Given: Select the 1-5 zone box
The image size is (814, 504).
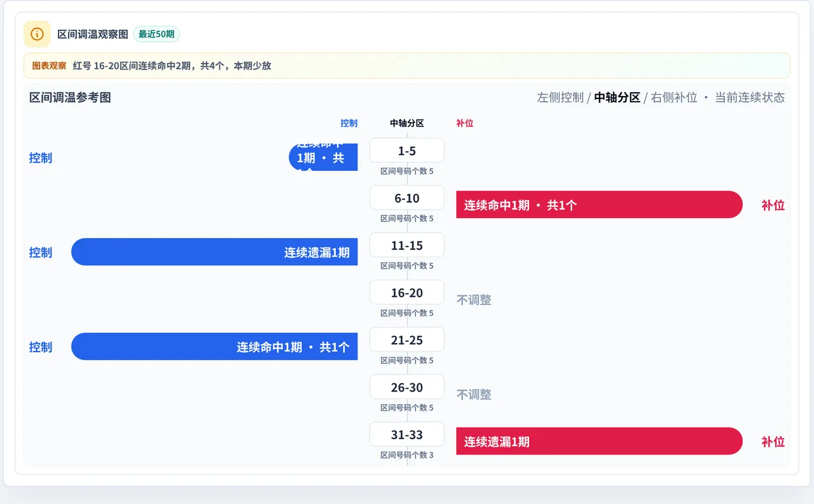Looking at the screenshot, I should (x=407, y=151).
